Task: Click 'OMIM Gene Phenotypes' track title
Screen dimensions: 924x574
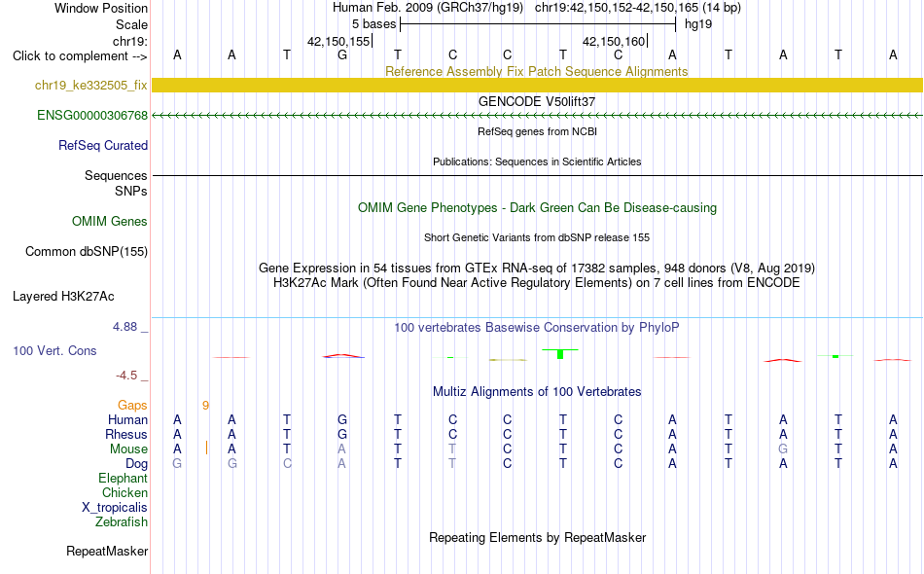Action: coord(537,208)
